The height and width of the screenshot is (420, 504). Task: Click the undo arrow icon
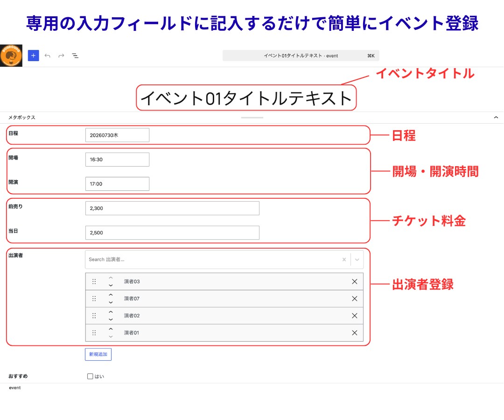(48, 56)
